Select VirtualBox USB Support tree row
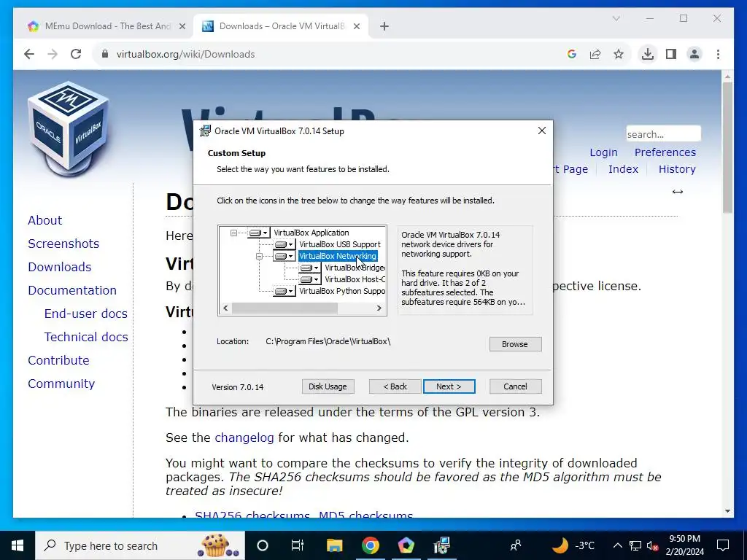The width and height of the screenshot is (747, 560). pos(340,244)
